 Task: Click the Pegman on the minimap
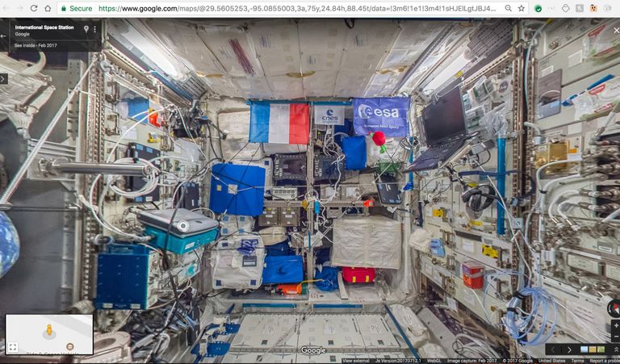tap(49, 329)
